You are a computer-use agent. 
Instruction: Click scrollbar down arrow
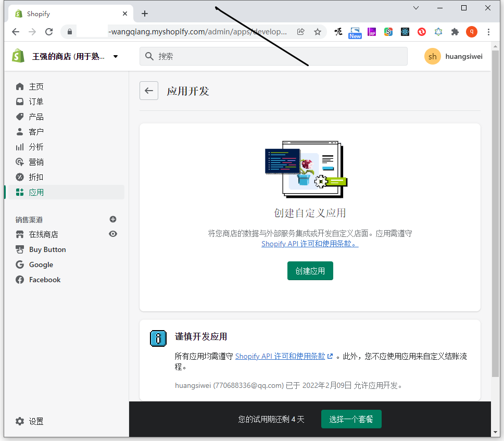click(x=495, y=432)
